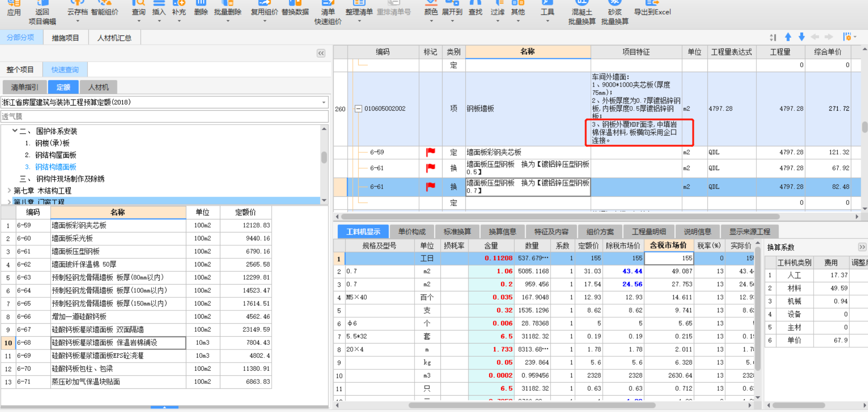This screenshot has width=868, height=412.
Task: Open the 其他 toolbar dropdown
Action: pyautogui.click(x=518, y=21)
